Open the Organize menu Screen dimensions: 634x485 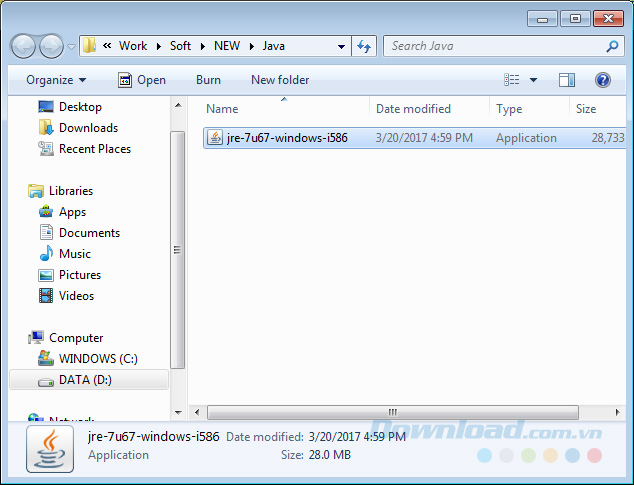56,80
